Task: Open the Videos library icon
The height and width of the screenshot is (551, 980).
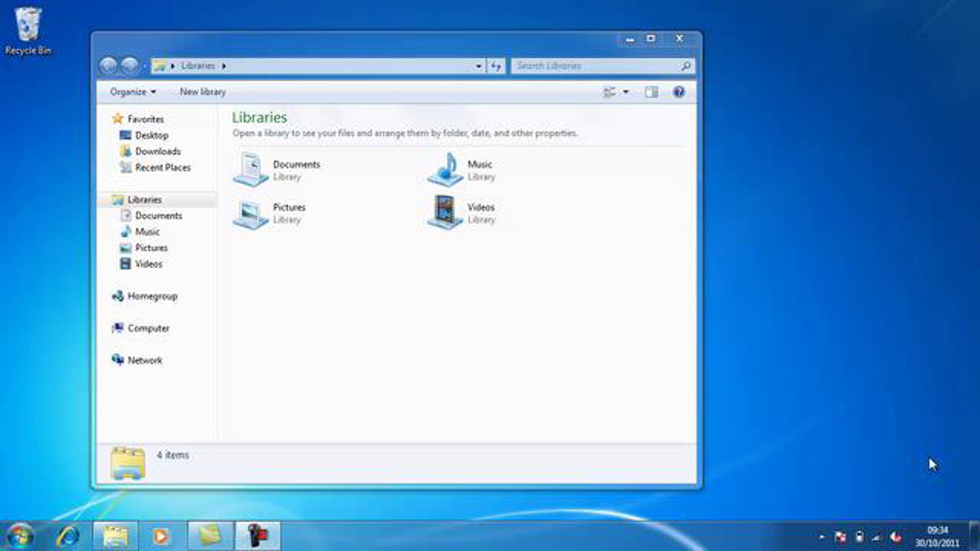Action: tap(445, 212)
